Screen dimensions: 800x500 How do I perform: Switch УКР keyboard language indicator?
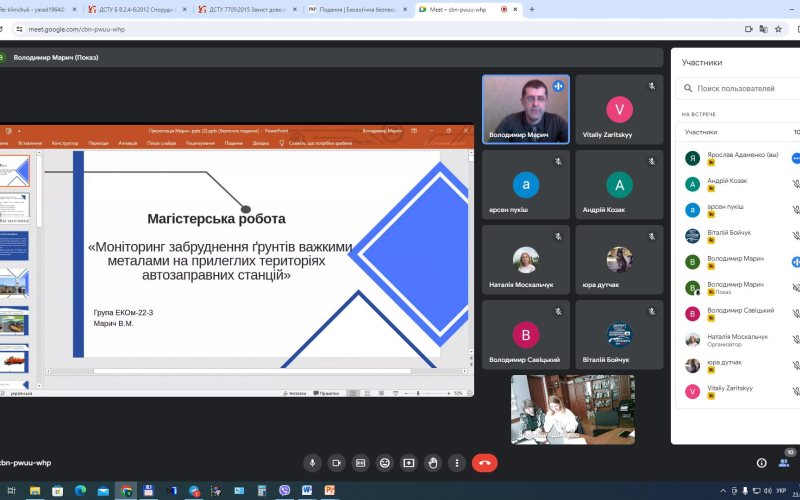[781, 491]
